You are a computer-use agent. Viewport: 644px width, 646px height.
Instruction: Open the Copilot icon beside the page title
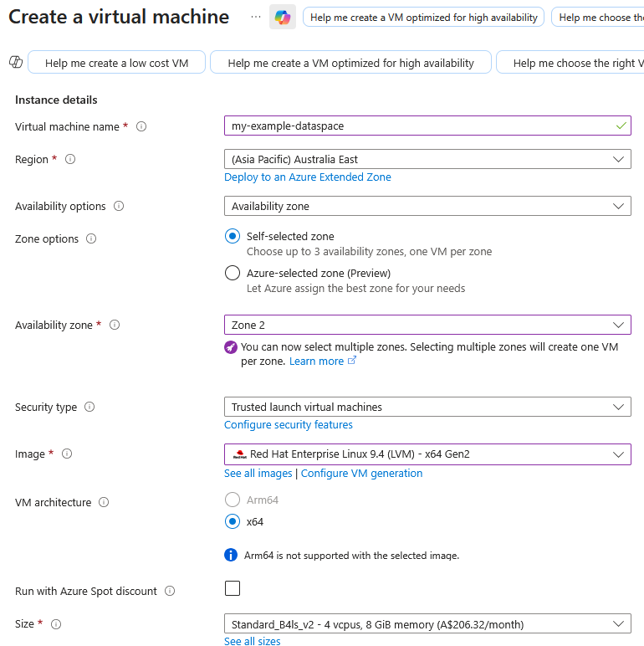point(283,17)
